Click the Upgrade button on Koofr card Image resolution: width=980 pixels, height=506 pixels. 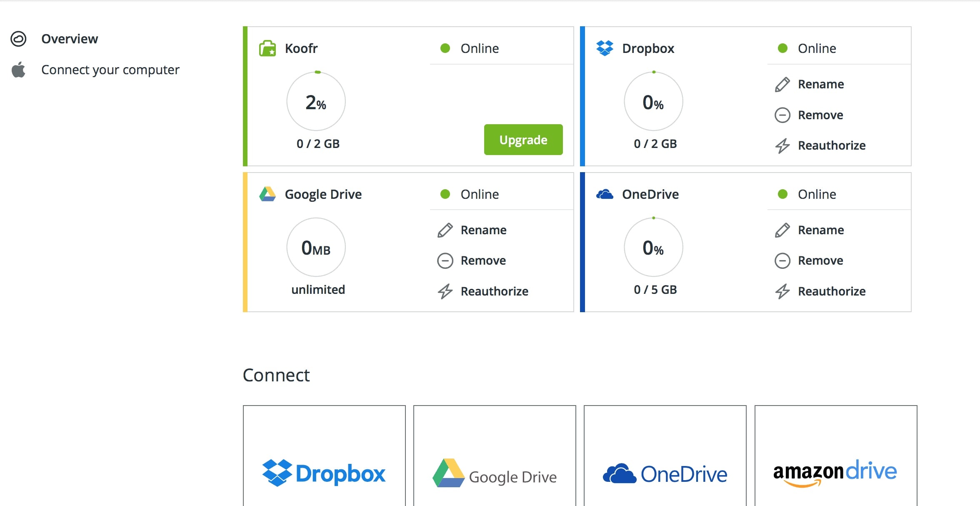(523, 140)
